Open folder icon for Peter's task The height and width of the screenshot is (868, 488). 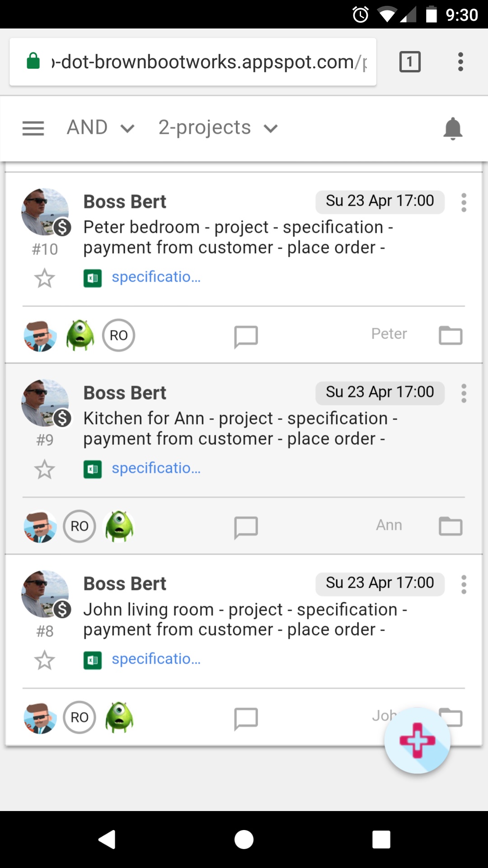pos(450,335)
